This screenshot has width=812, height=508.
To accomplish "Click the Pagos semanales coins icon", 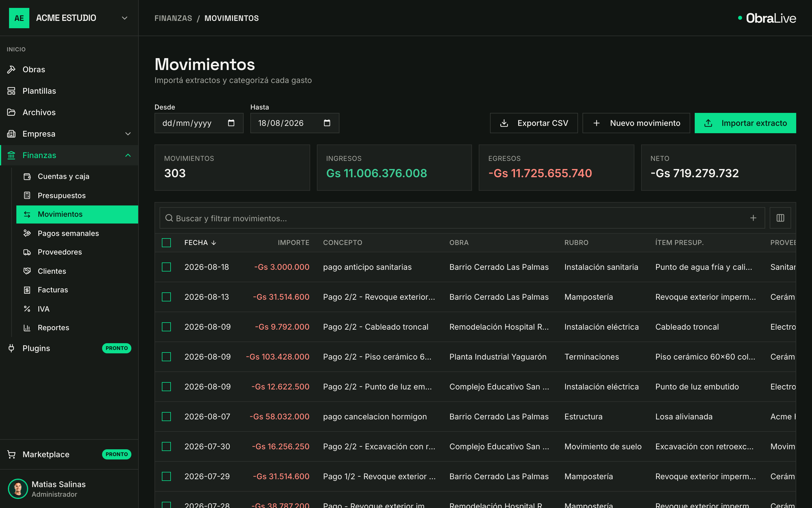I will click(x=27, y=233).
